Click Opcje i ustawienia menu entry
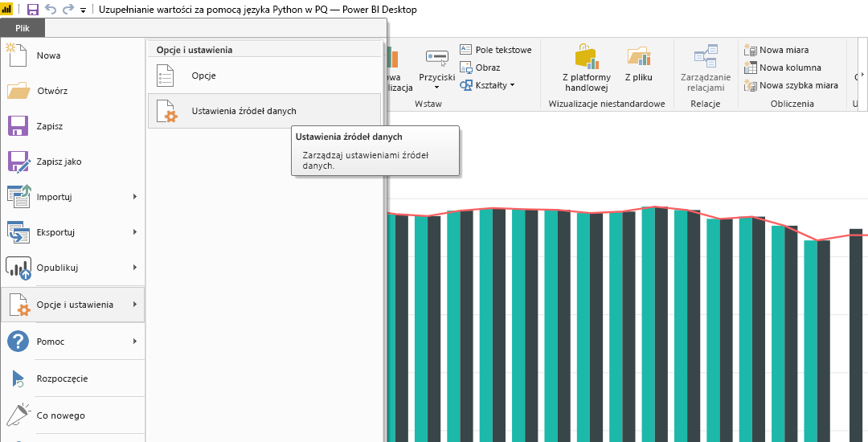This screenshot has width=868, height=442. coord(72,305)
